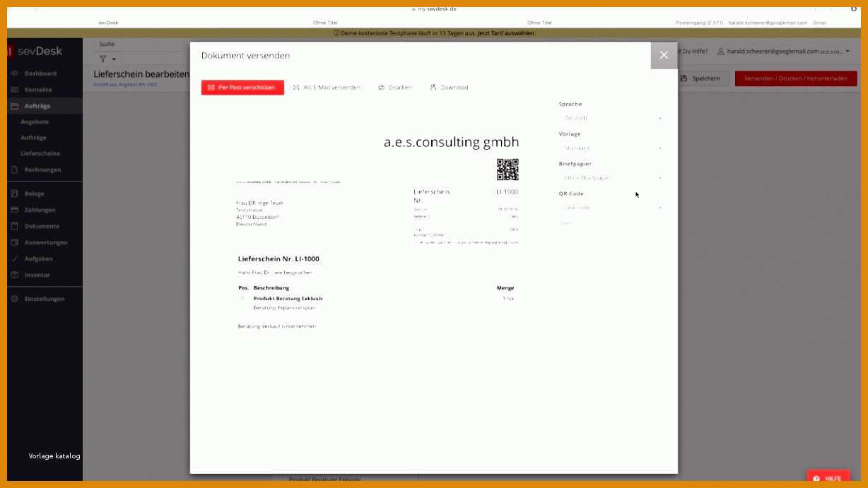Viewport: 868px width, 488px height.
Task: Click the my.sevdesk.de address bar
Action: [x=434, y=9]
